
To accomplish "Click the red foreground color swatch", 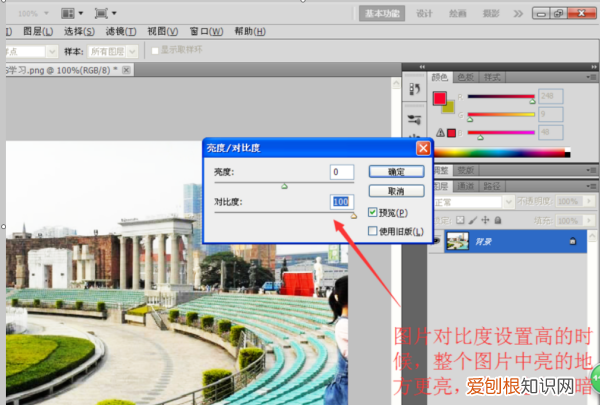I will point(439,98).
